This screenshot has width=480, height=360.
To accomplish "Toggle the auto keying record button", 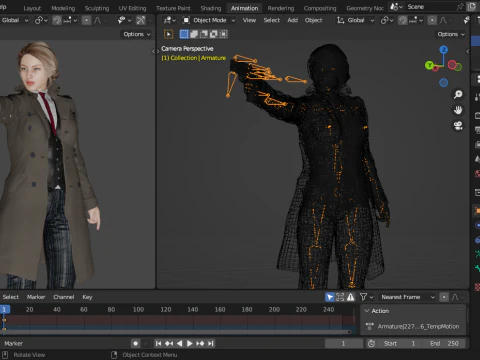I will click(136, 343).
